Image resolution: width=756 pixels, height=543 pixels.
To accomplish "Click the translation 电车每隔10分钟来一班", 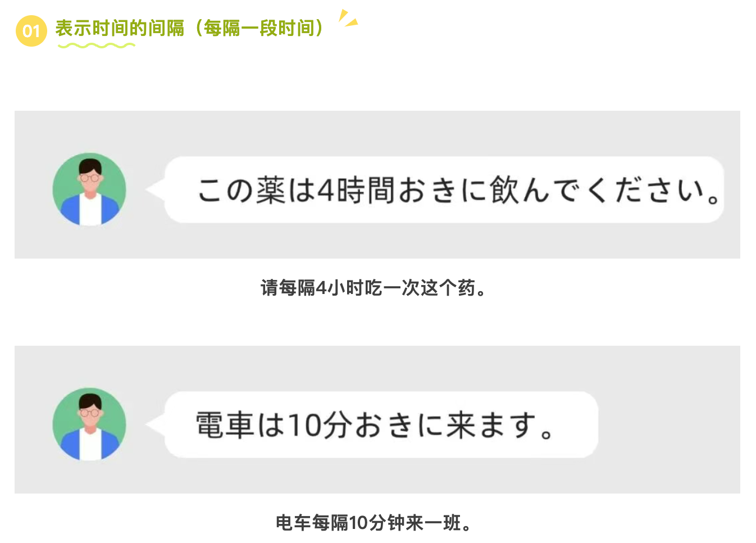I will pos(374,523).
